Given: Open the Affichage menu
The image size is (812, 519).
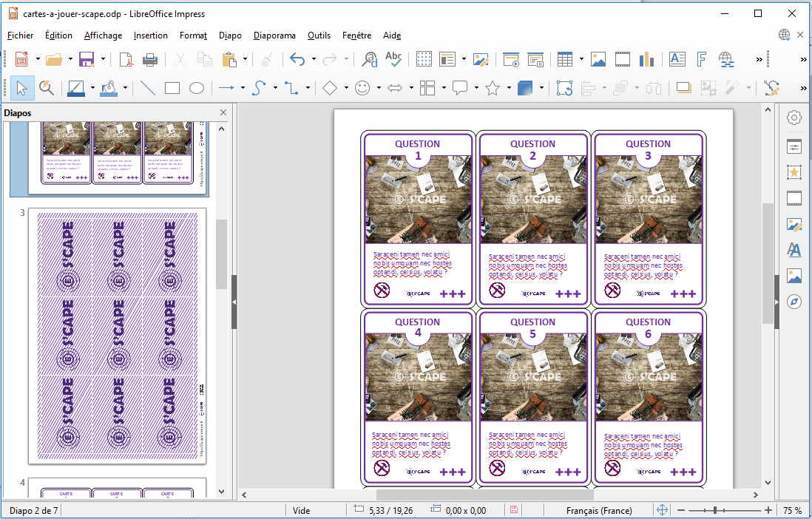Looking at the screenshot, I should (x=103, y=35).
